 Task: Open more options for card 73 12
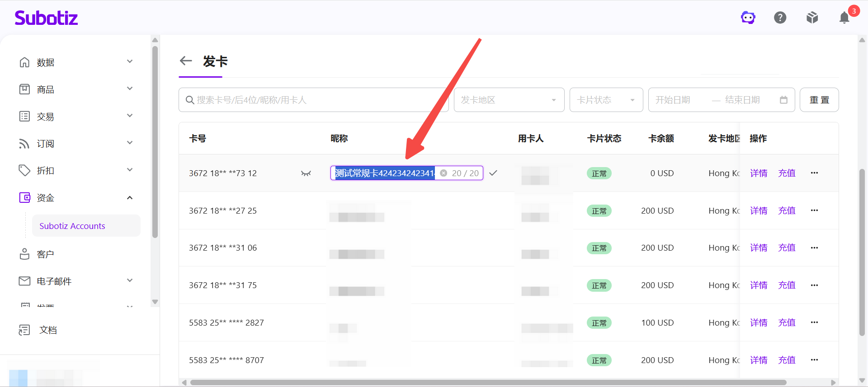(x=814, y=173)
